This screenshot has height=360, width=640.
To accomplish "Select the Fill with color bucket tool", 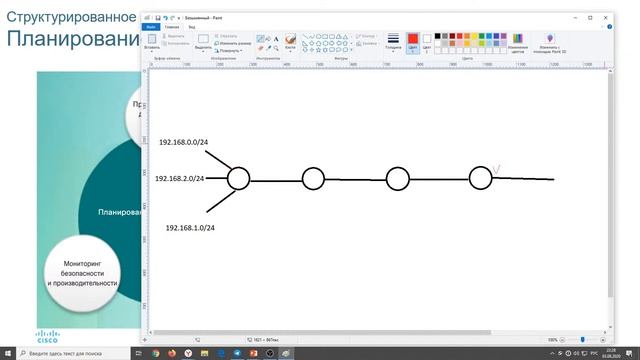I will click(268, 39).
